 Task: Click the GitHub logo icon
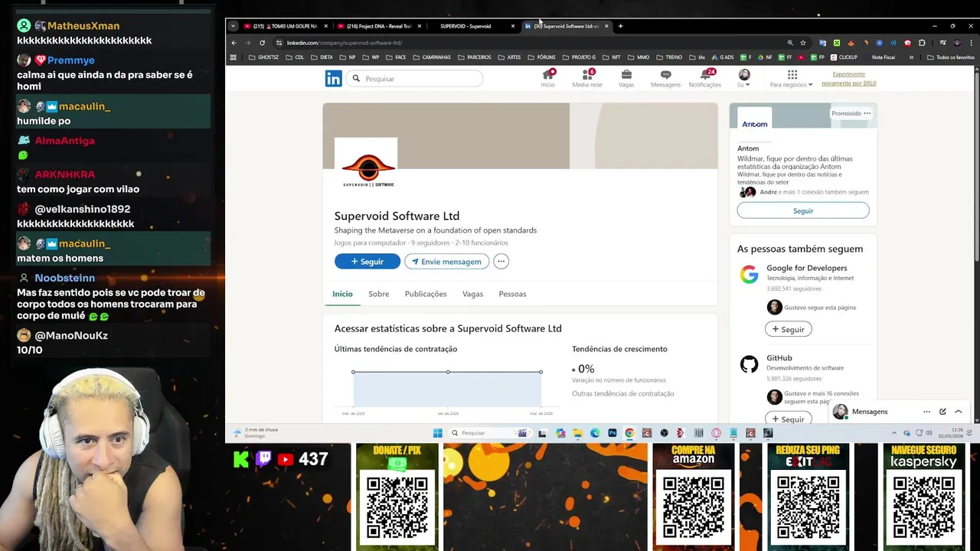(x=749, y=364)
